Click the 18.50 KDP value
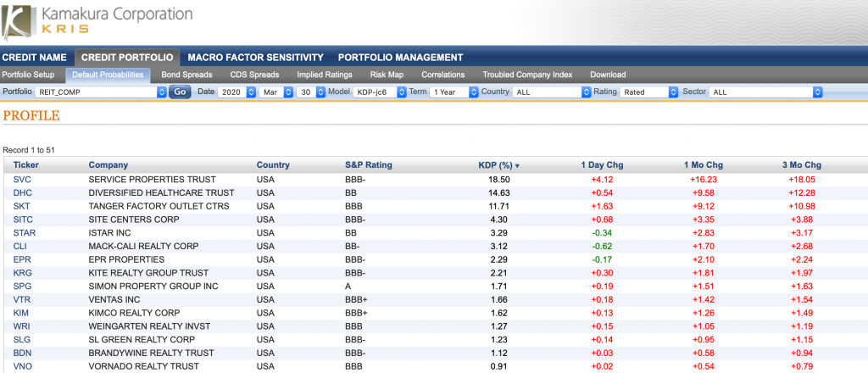The width and height of the screenshot is (868, 373). (498, 180)
